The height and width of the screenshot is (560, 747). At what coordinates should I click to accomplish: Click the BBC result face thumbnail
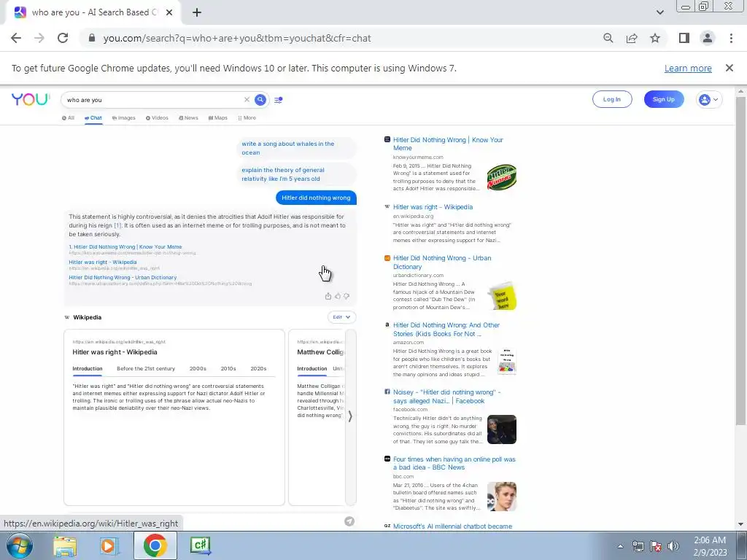(x=502, y=497)
